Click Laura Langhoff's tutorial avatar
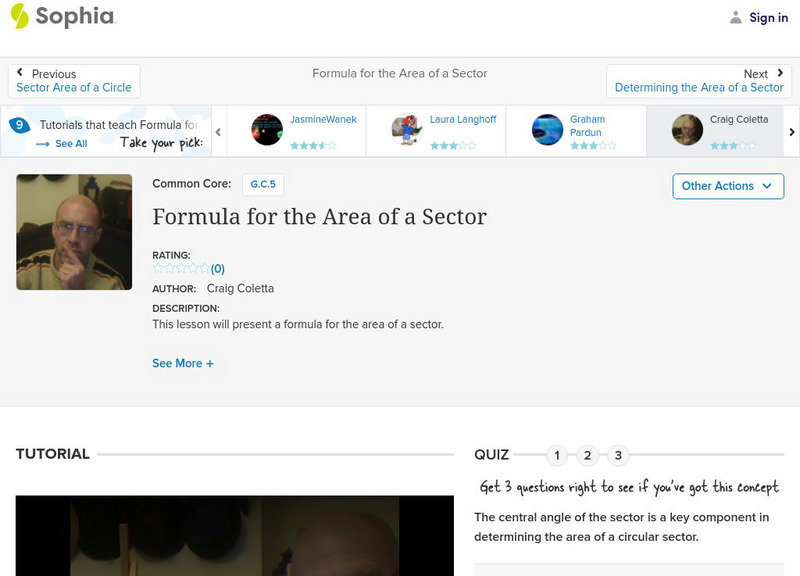Image resolution: width=800 pixels, height=576 pixels. click(x=407, y=130)
